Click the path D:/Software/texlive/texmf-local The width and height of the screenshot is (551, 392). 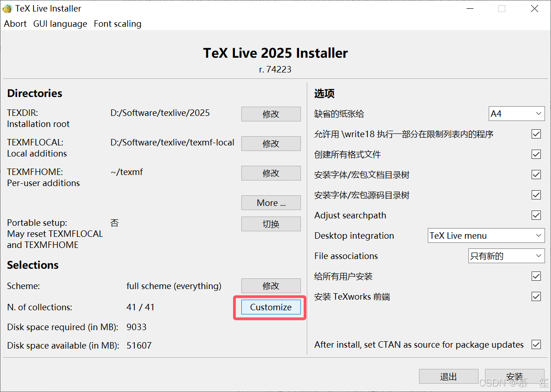(172, 142)
